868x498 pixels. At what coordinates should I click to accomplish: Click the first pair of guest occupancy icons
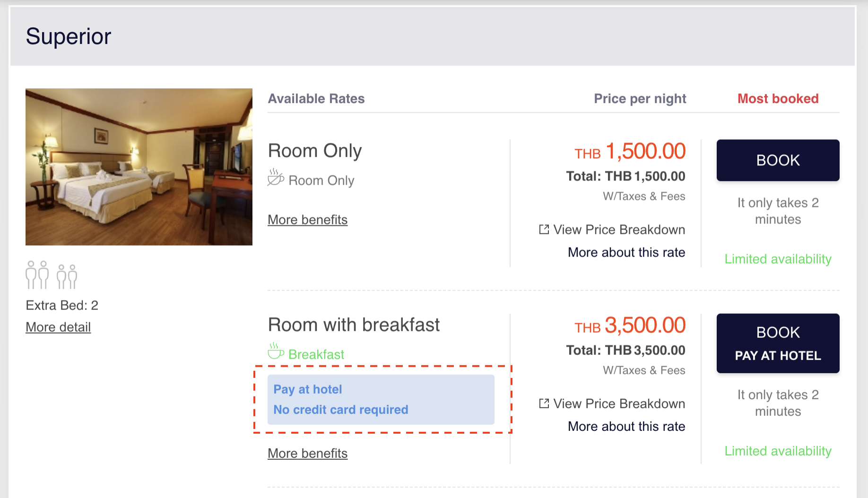click(37, 275)
